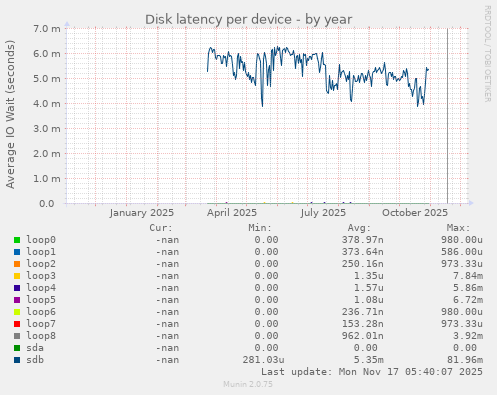Click the loop8 max value '3.92m'
The image size is (497, 395).
pos(468,336)
